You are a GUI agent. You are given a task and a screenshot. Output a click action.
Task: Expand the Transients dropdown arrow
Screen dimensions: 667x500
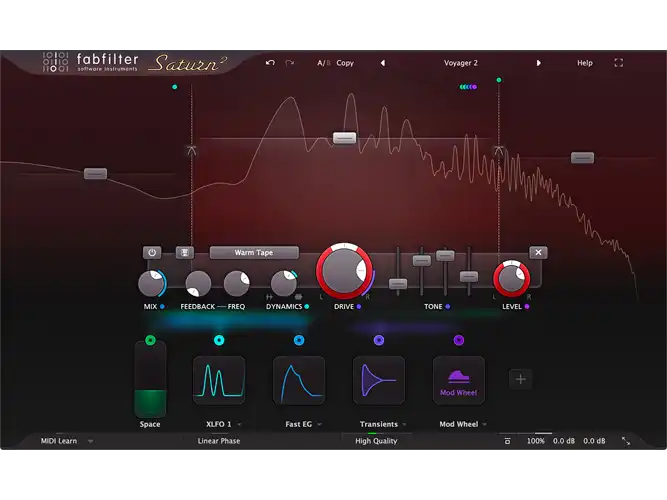(x=405, y=424)
